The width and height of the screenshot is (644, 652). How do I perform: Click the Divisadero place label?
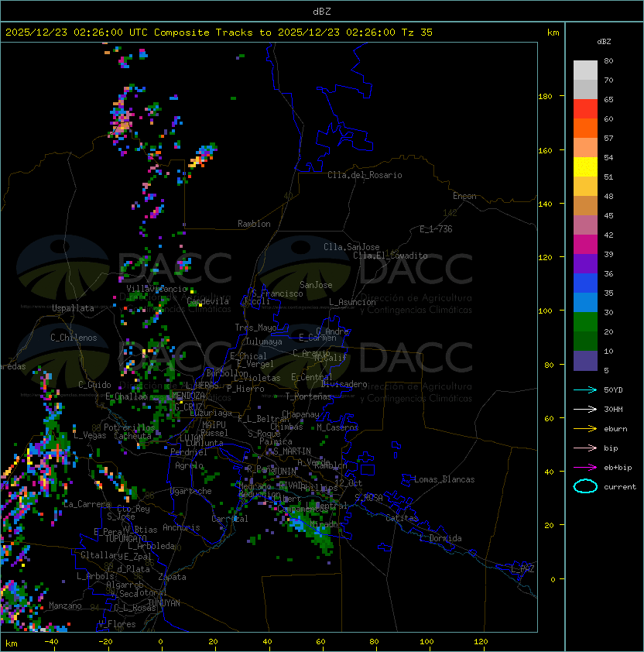tap(344, 384)
